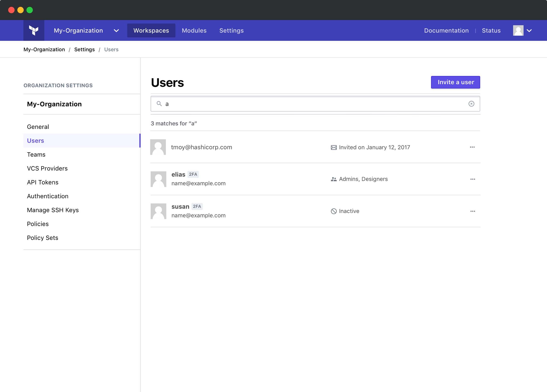Clear the search field with the X icon
Viewport: 547px width, 392px height.
pyautogui.click(x=471, y=104)
